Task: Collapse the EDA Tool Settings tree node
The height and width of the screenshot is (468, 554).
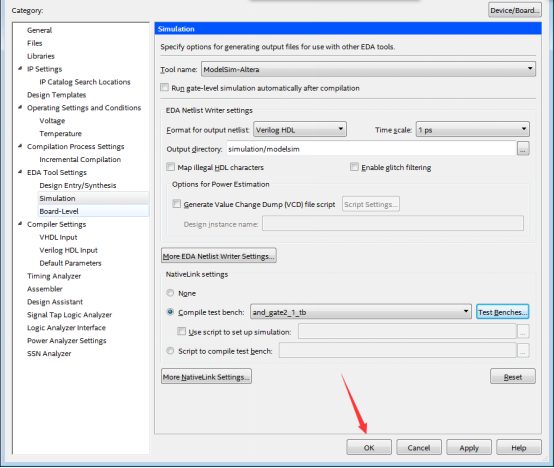Action: pyautogui.click(x=20, y=172)
